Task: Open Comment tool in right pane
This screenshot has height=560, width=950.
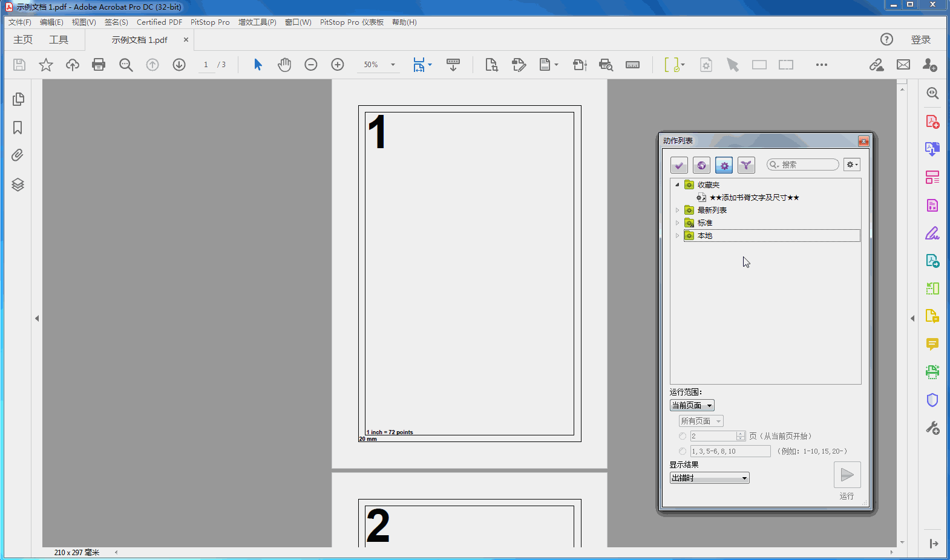Action: pyautogui.click(x=932, y=344)
